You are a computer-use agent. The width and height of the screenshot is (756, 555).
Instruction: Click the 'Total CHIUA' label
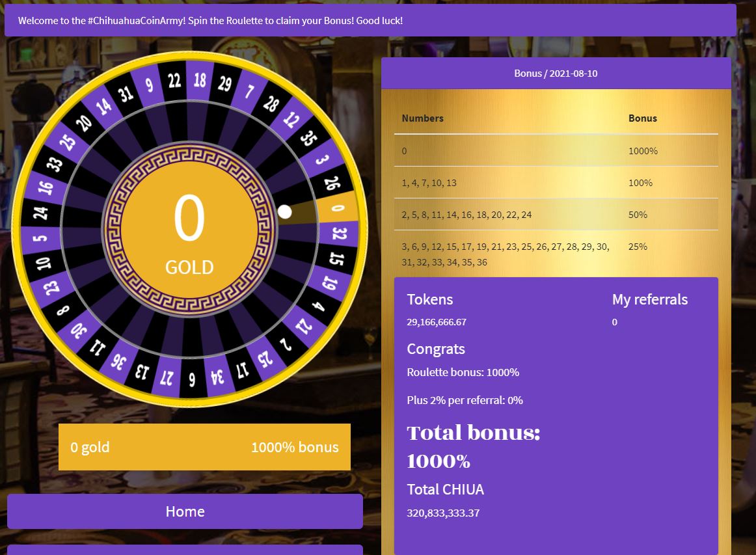pyautogui.click(x=445, y=489)
